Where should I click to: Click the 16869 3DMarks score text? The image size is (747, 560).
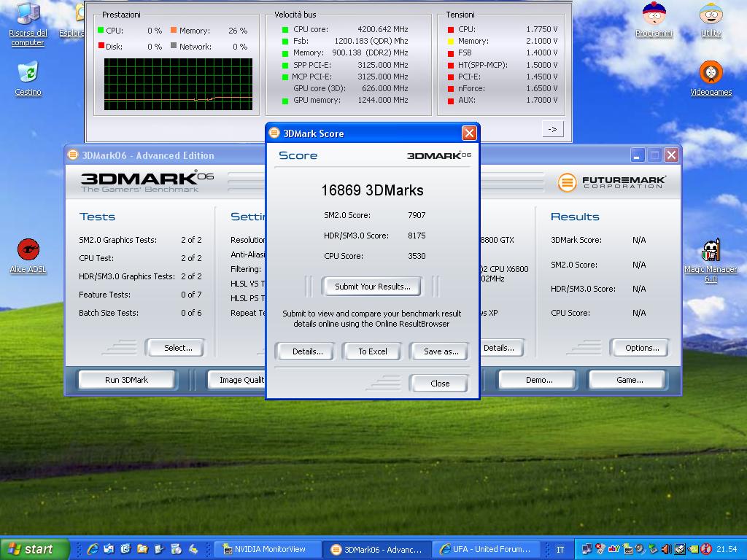tap(372, 190)
